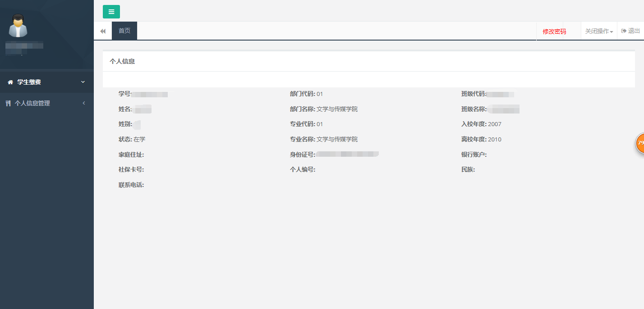Click the icon beside 个人信息管理
The width and height of the screenshot is (644, 309).
[x=8, y=104]
